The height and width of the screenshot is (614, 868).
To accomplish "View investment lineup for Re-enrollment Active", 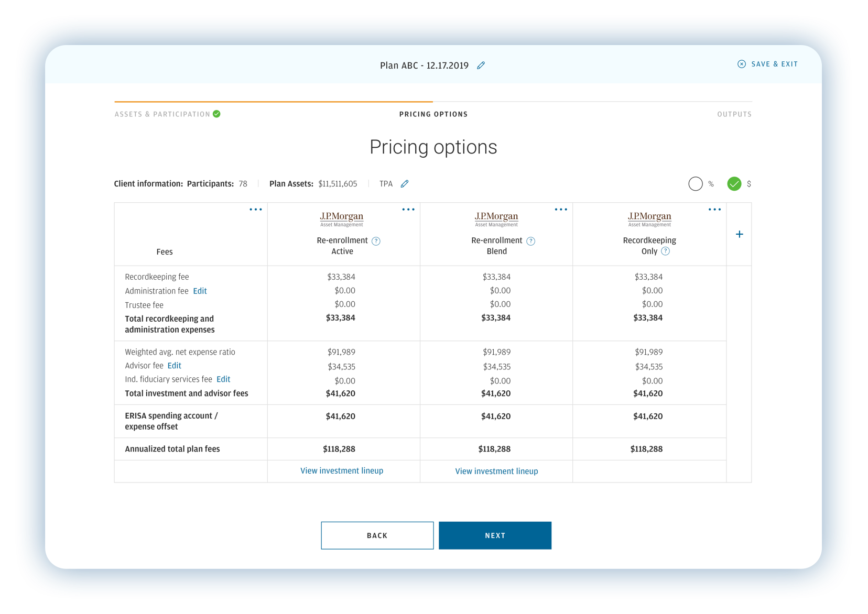I will point(342,471).
